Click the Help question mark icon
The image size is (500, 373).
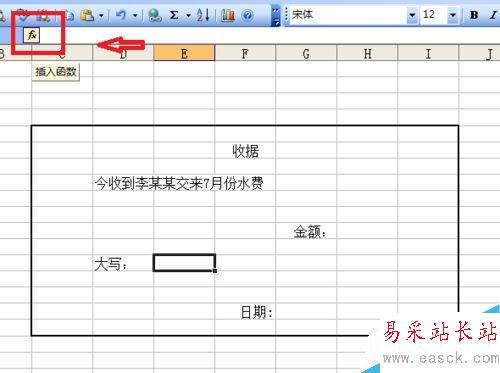point(247,15)
